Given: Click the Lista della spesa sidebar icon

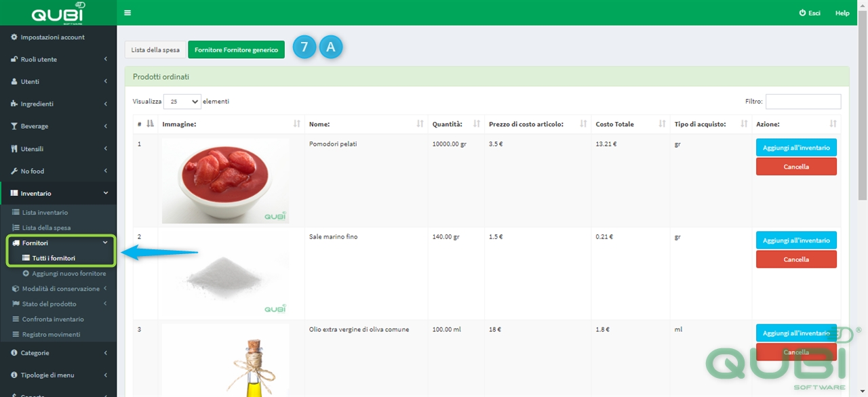Looking at the screenshot, I should click(16, 228).
